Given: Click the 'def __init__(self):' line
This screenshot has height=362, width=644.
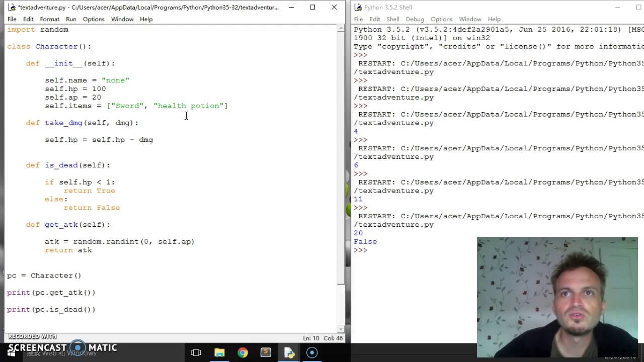Looking at the screenshot, I should pos(70,63).
